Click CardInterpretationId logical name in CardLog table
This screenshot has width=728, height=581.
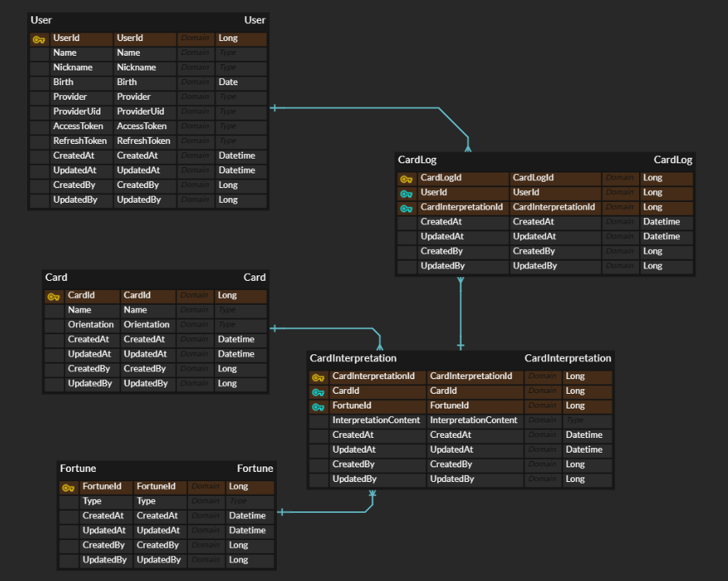coord(463,207)
